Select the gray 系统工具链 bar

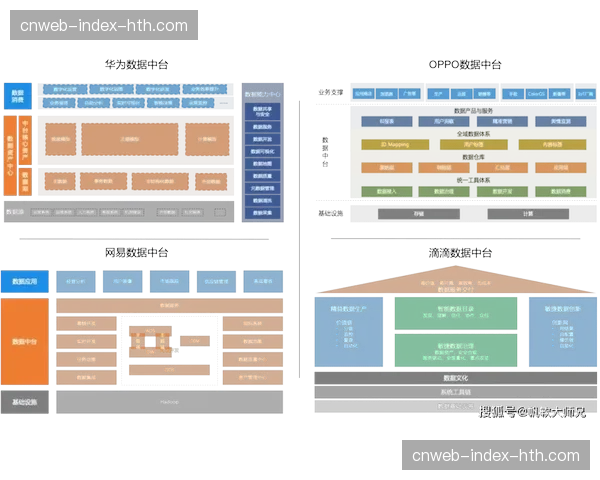[456, 392]
